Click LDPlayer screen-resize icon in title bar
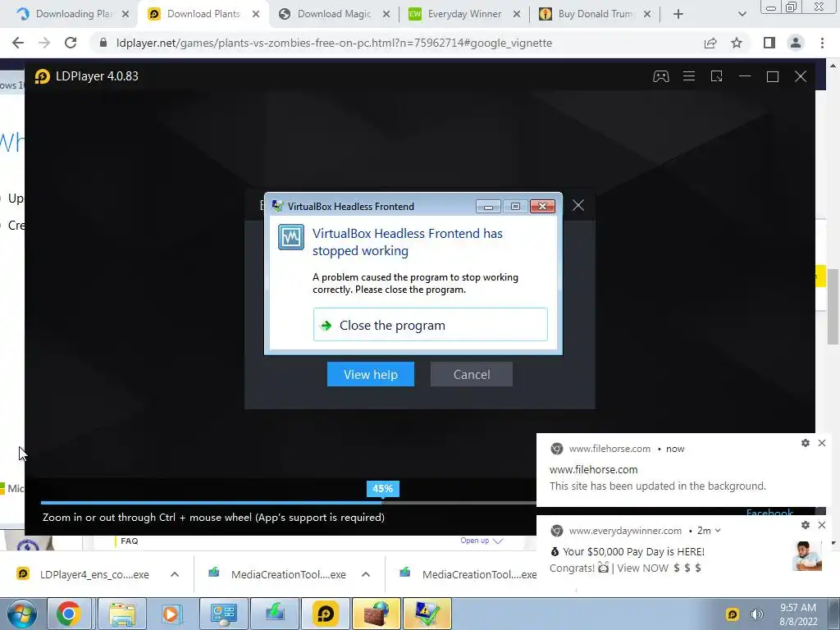 point(716,76)
